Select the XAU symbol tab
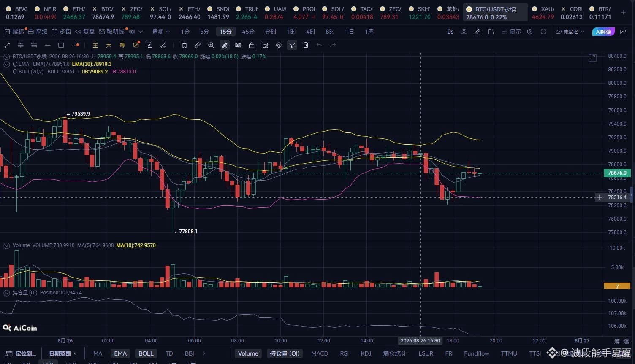This screenshot has width=635, height=364. [543, 13]
